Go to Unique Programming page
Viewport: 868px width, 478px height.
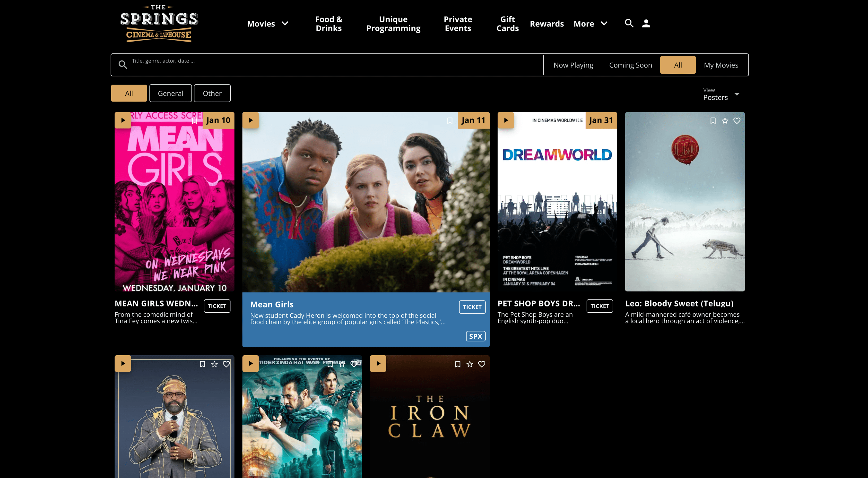pyautogui.click(x=393, y=24)
